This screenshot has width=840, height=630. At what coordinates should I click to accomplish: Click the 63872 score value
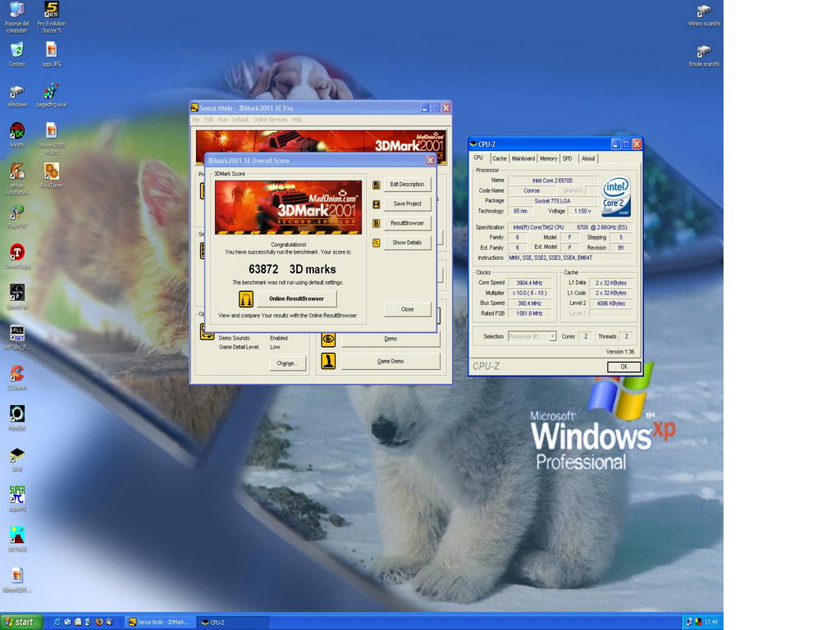click(263, 269)
